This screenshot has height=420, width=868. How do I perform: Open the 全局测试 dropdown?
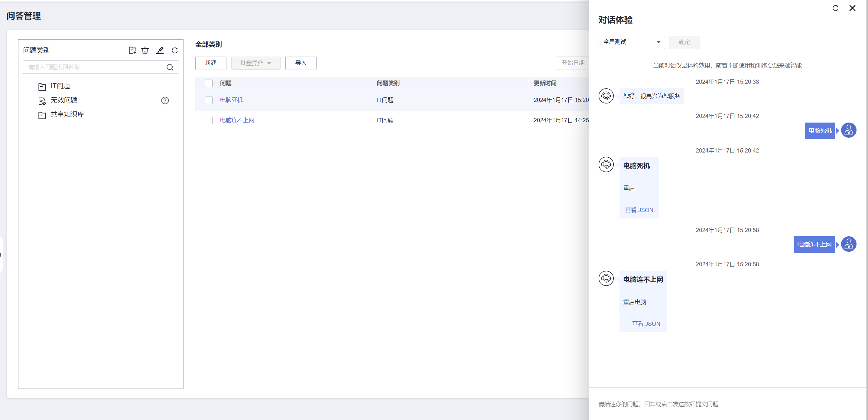pos(632,42)
